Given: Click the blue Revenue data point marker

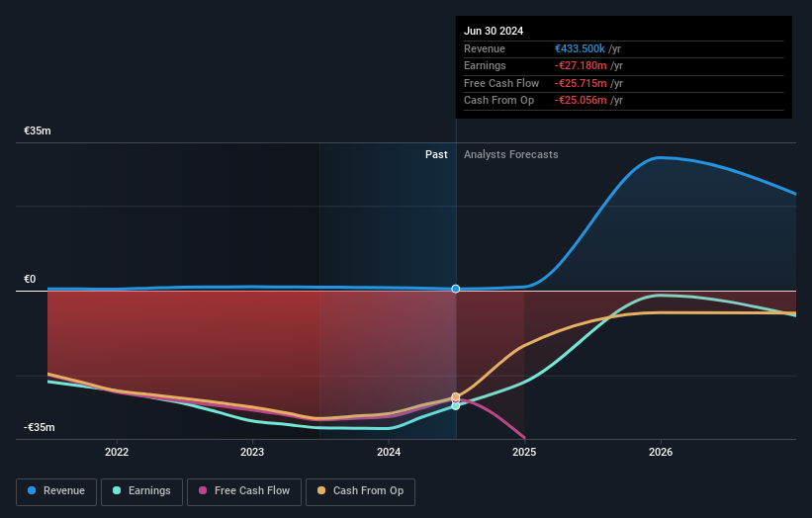Looking at the screenshot, I should click(456, 289).
